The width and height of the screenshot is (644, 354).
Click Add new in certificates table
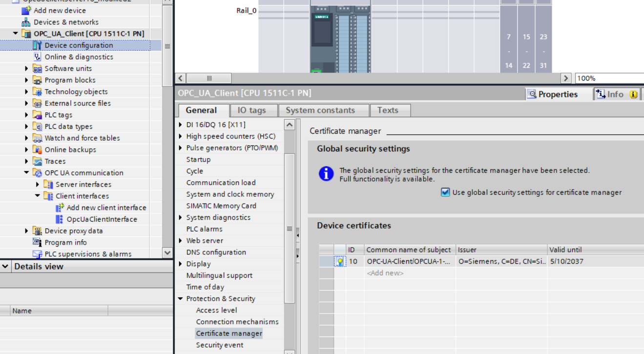click(x=385, y=273)
